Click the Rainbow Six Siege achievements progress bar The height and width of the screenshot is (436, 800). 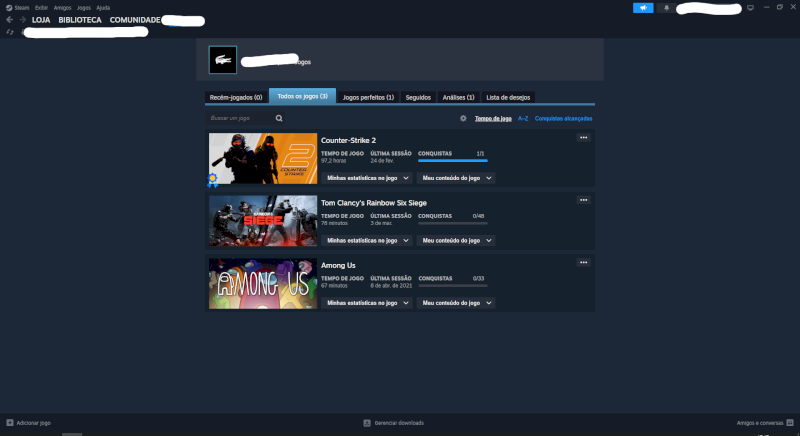(453, 223)
